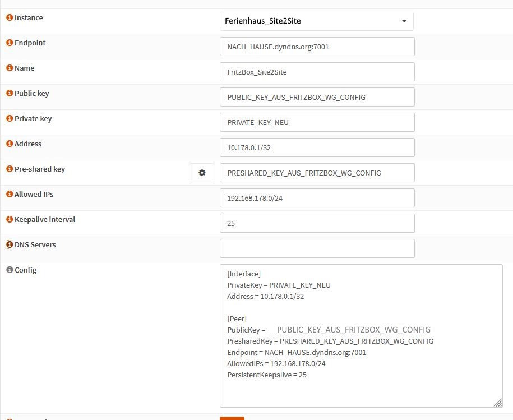Click the Allowed IPs input field
The width and height of the screenshot is (513, 420).
[x=317, y=199]
